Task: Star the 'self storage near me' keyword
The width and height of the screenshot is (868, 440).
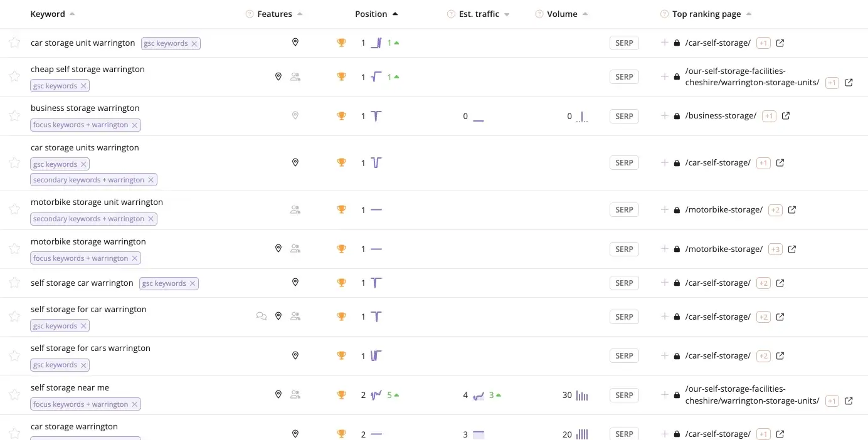Action: (14, 395)
